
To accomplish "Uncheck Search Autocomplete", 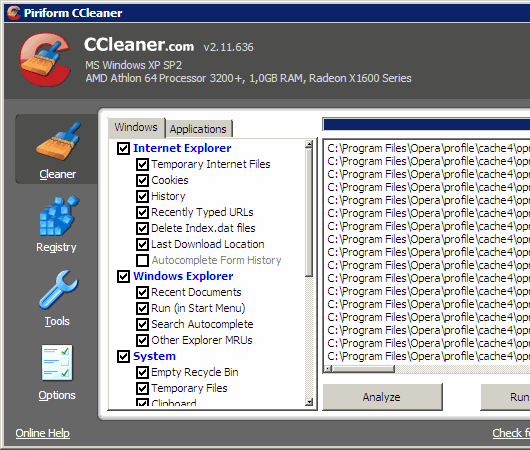I will [x=142, y=324].
